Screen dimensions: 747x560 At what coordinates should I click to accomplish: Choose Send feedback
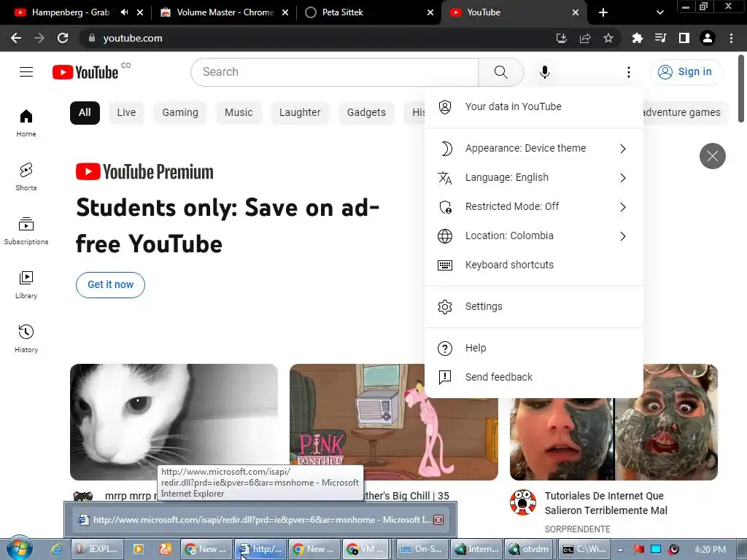click(533, 377)
